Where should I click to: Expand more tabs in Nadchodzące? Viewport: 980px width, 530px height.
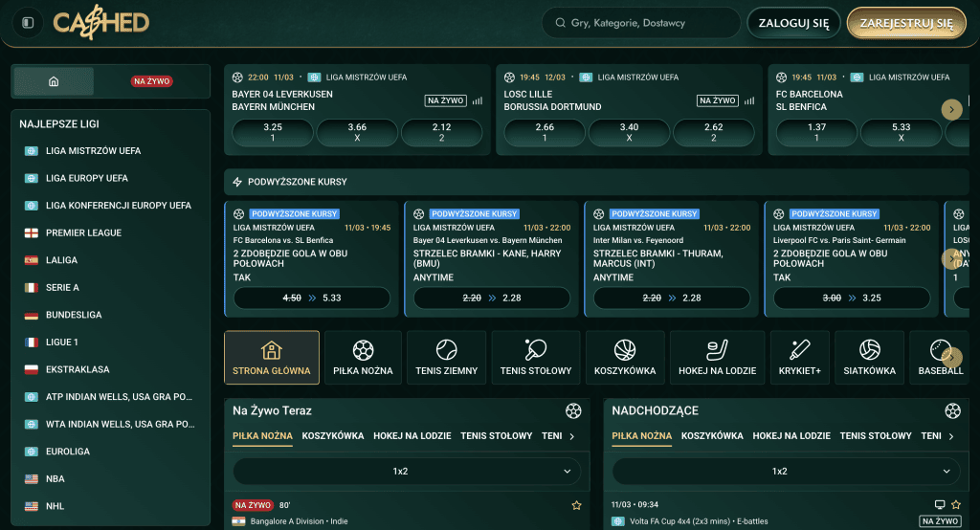(951, 436)
